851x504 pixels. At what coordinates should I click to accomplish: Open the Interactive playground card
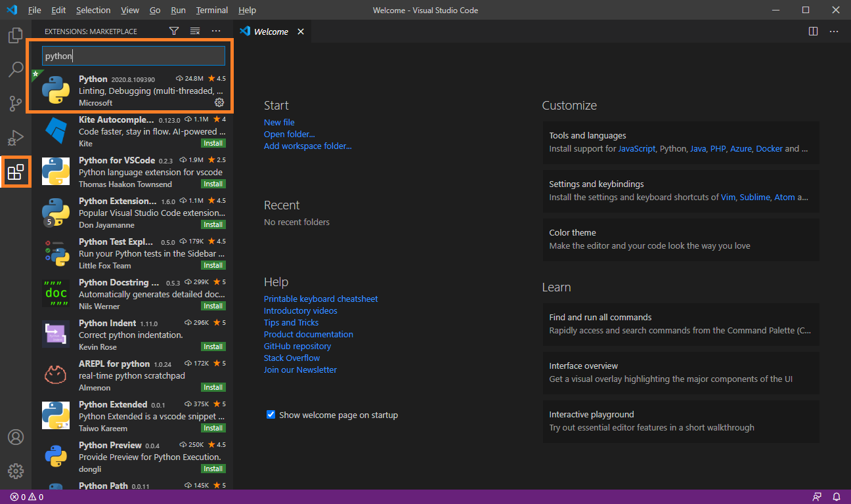(681, 421)
